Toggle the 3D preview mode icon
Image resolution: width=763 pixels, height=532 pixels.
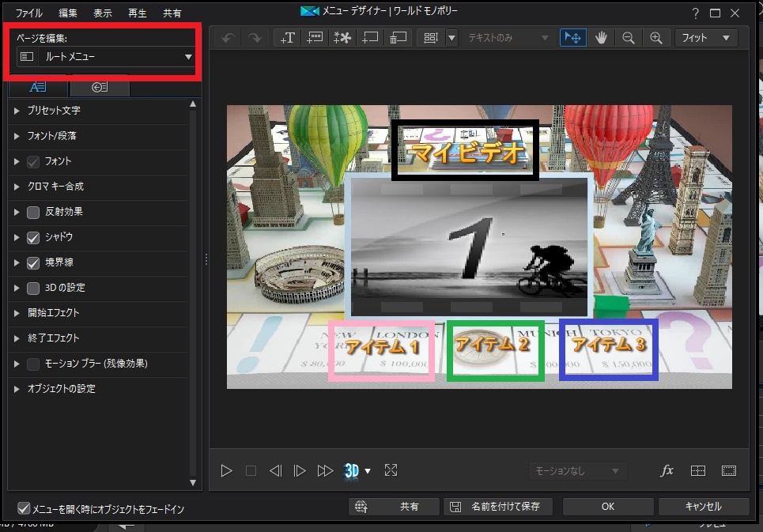(351, 470)
